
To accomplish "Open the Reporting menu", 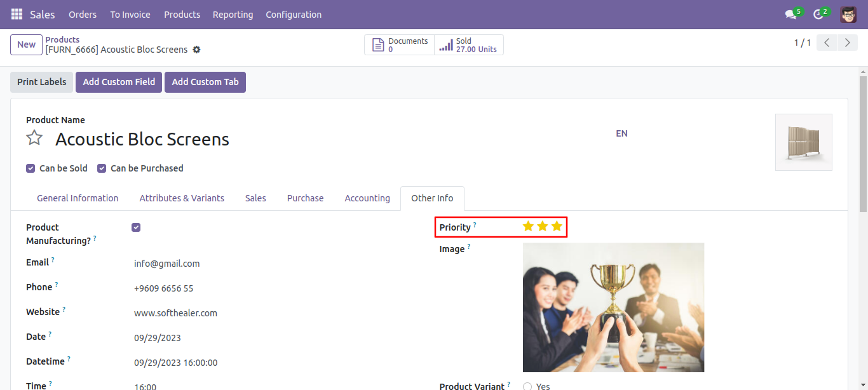I will point(233,14).
